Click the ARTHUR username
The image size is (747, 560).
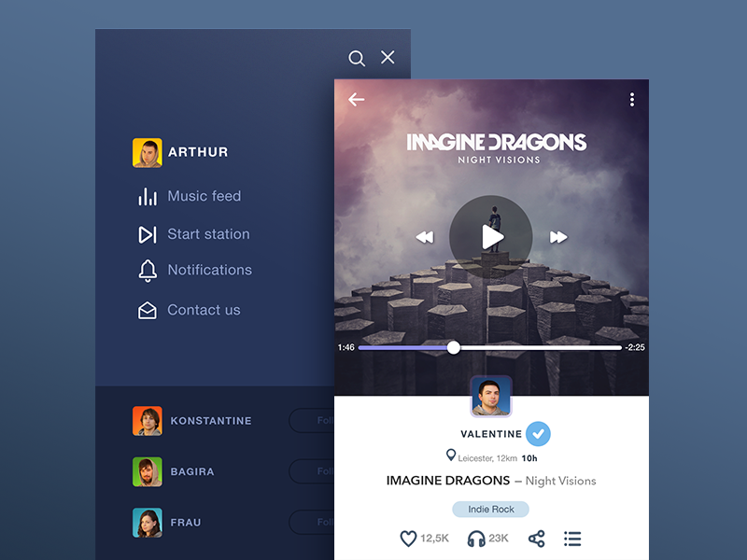point(198,152)
